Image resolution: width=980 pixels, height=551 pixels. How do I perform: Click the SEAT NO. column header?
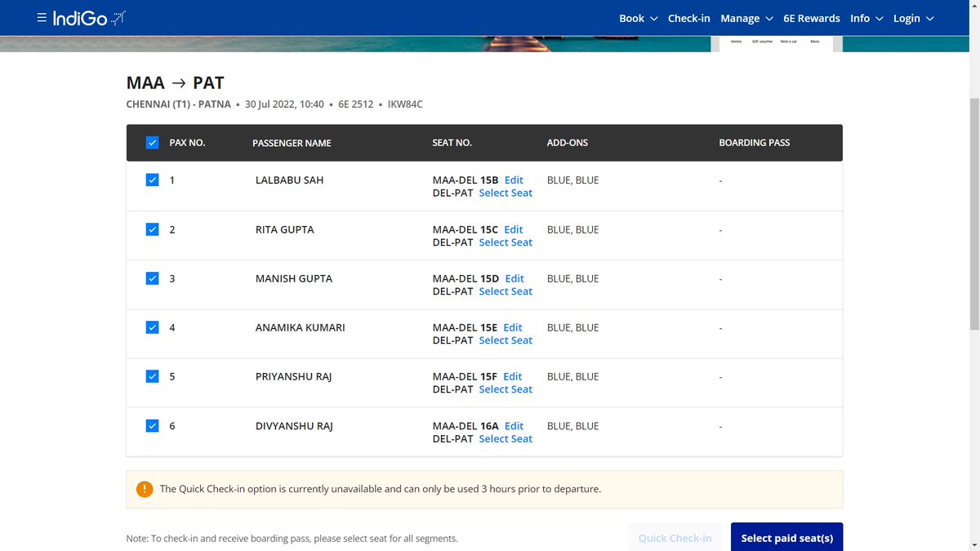[x=452, y=143]
